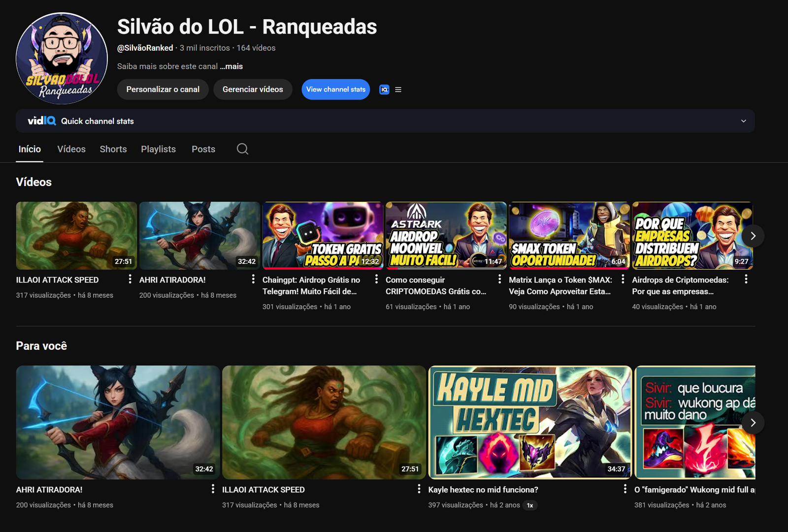Play the large Ahri thumbnail in Para você
Viewport: 788px width, 532px height.
pyautogui.click(x=118, y=422)
